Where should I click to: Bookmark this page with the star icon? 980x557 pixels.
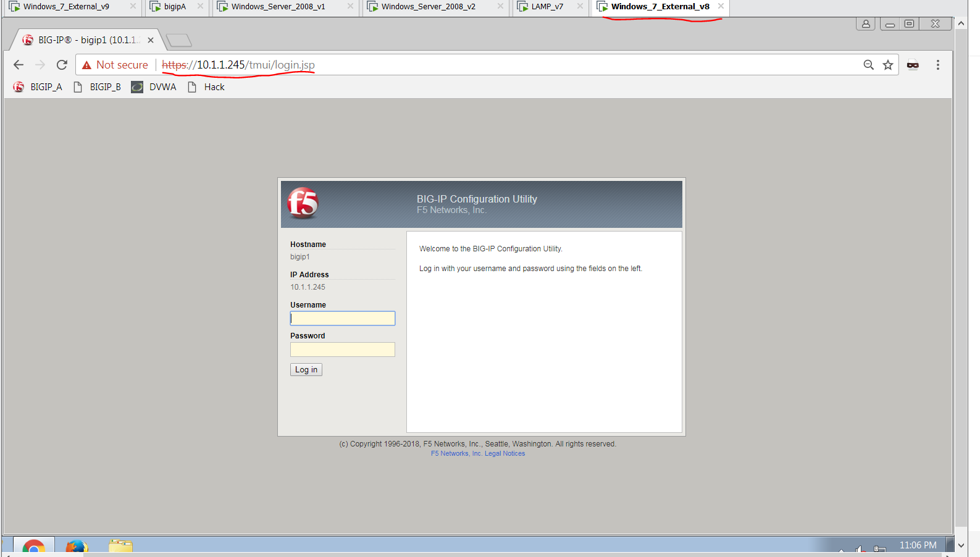[x=888, y=65]
